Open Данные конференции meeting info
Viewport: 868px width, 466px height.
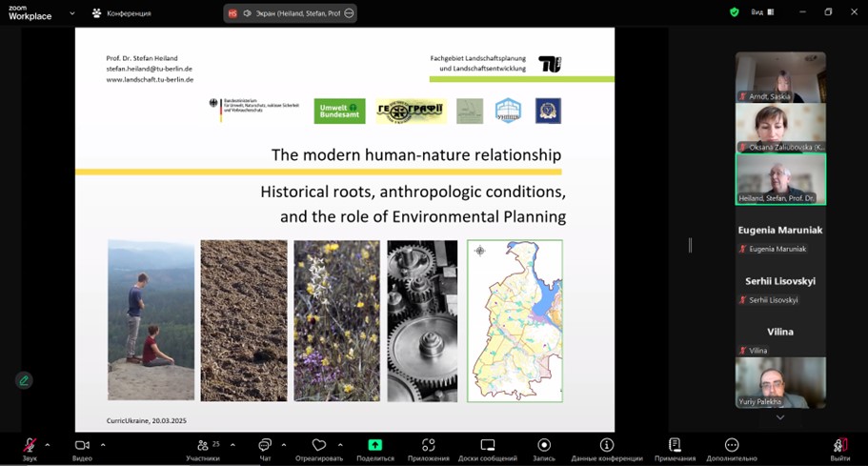pyautogui.click(x=606, y=446)
